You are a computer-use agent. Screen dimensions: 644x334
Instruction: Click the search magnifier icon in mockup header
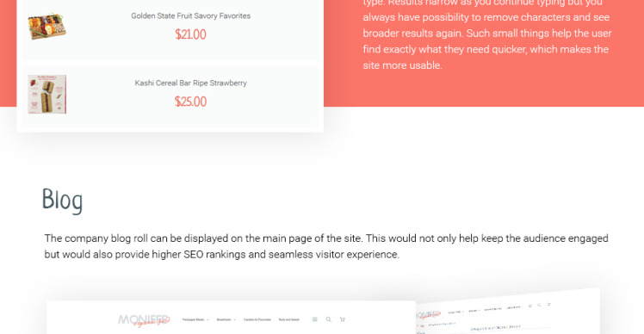(x=329, y=319)
